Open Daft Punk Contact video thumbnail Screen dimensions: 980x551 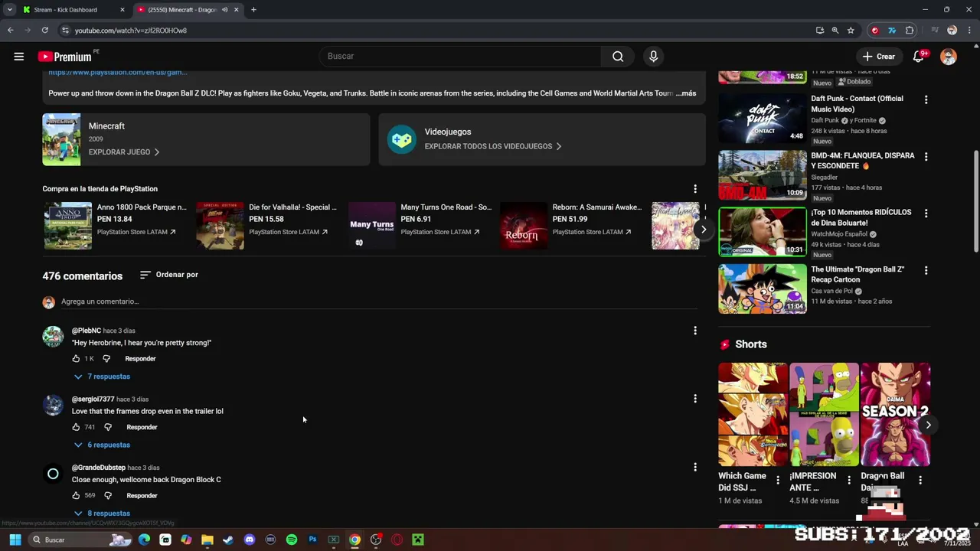coord(763,118)
